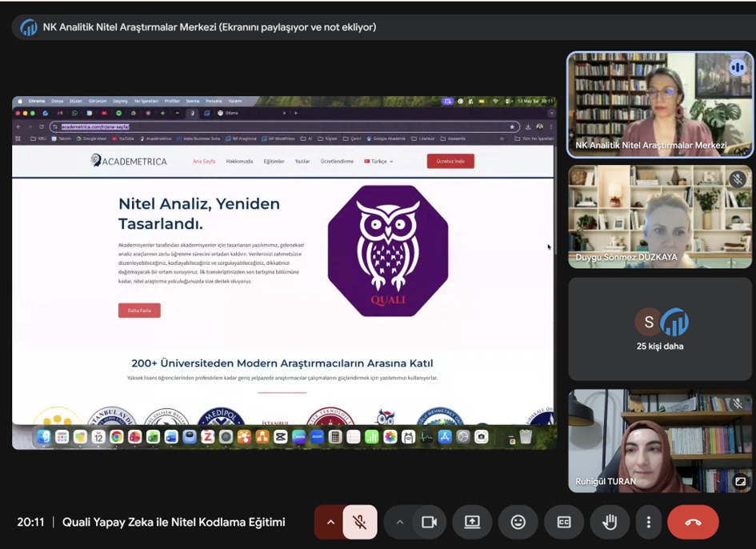This screenshot has height=549, width=756.
Task: Click the bookmark star in the address bar
Action: 512,127
